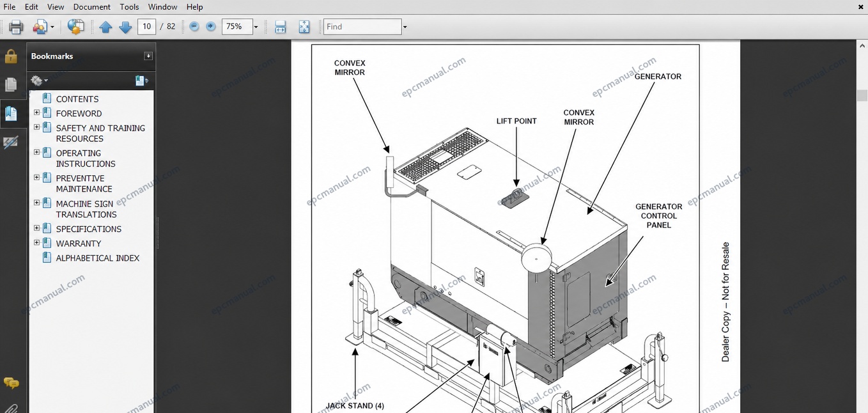Go to previous page with up arrow

[x=105, y=27]
